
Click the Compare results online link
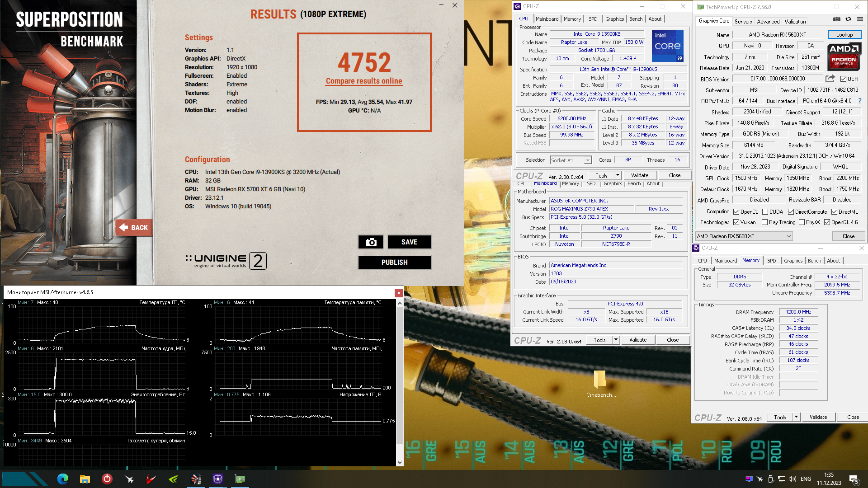click(364, 81)
